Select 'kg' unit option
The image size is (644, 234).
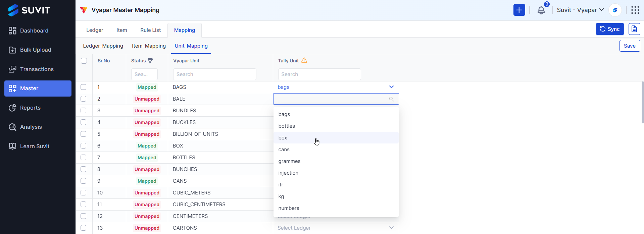[336, 196]
